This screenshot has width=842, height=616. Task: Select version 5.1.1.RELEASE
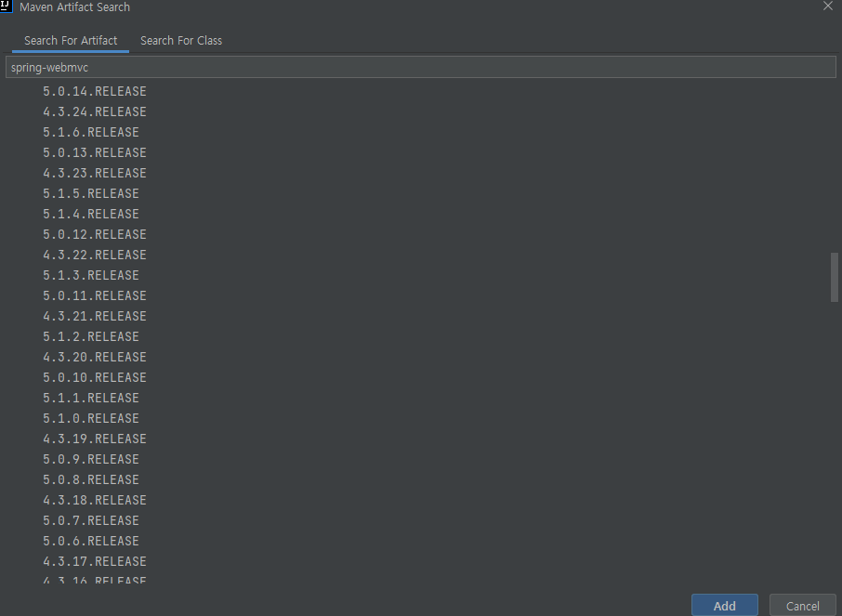click(91, 398)
